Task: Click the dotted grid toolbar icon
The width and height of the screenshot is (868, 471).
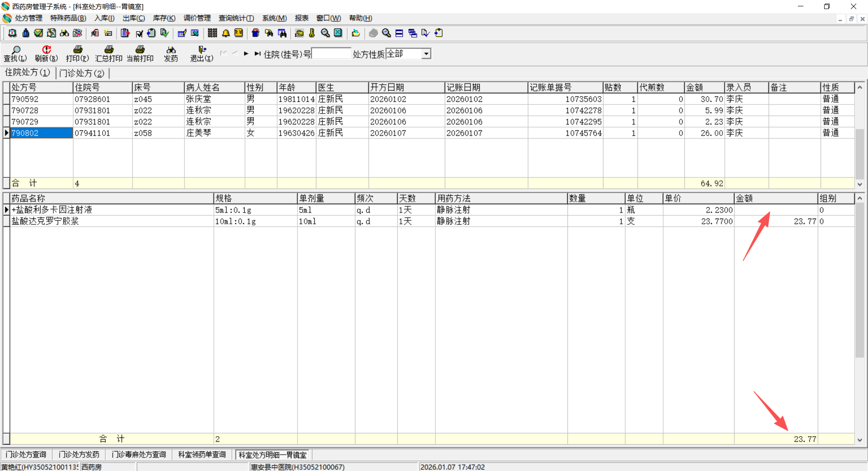Action: tap(212, 33)
